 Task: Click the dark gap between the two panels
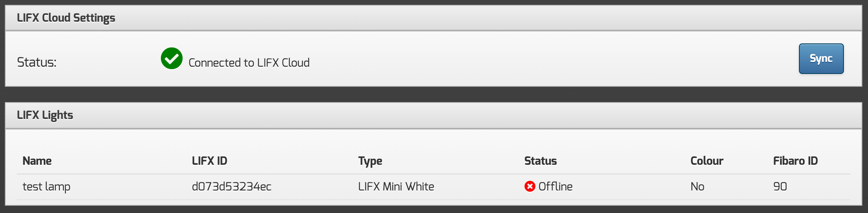[434, 94]
